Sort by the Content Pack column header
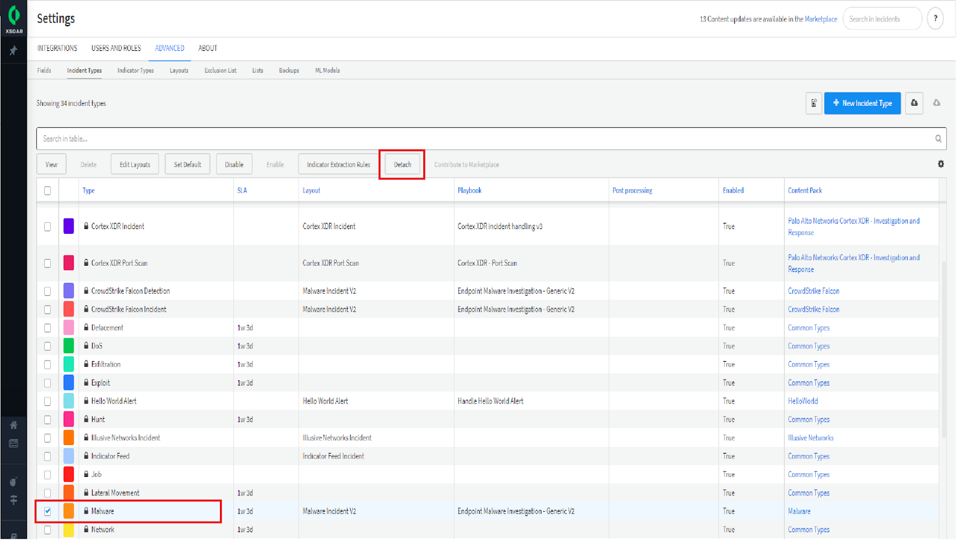This screenshot has width=980, height=551. (805, 190)
